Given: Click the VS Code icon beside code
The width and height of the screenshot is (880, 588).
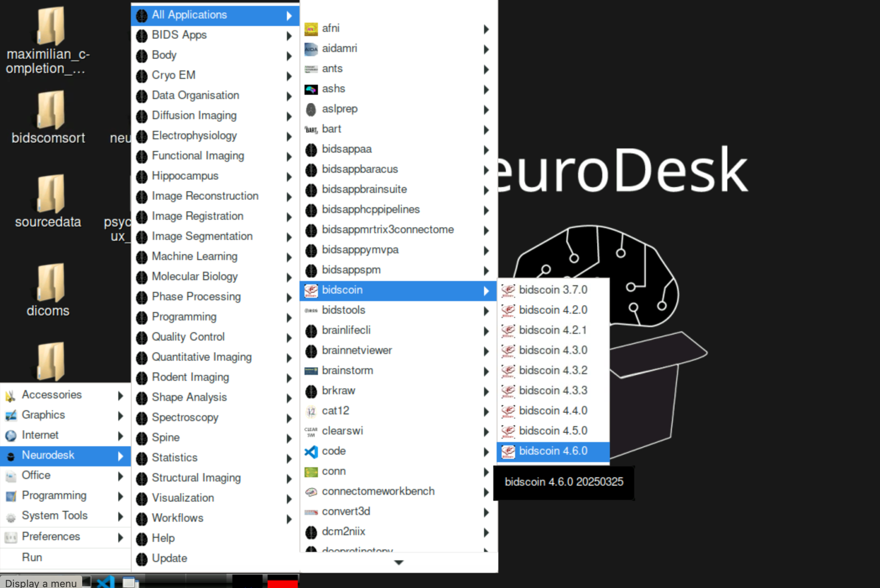Looking at the screenshot, I should tap(311, 452).
